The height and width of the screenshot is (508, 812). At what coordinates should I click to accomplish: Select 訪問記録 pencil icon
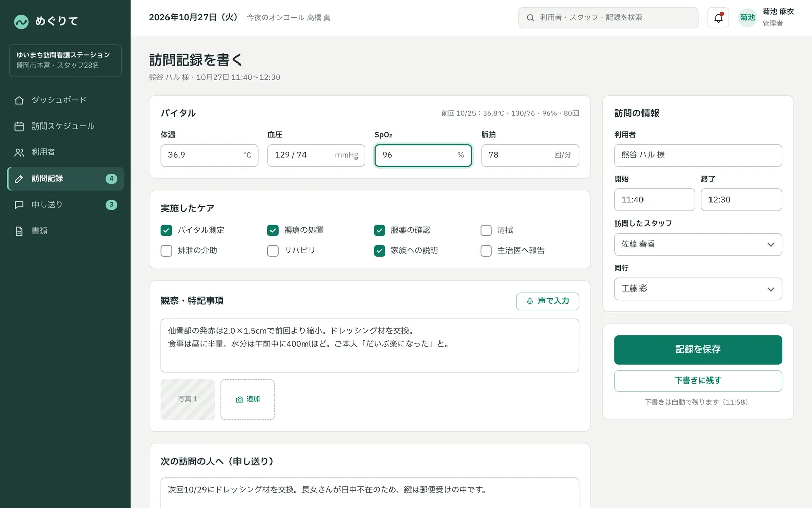(19, 179)
